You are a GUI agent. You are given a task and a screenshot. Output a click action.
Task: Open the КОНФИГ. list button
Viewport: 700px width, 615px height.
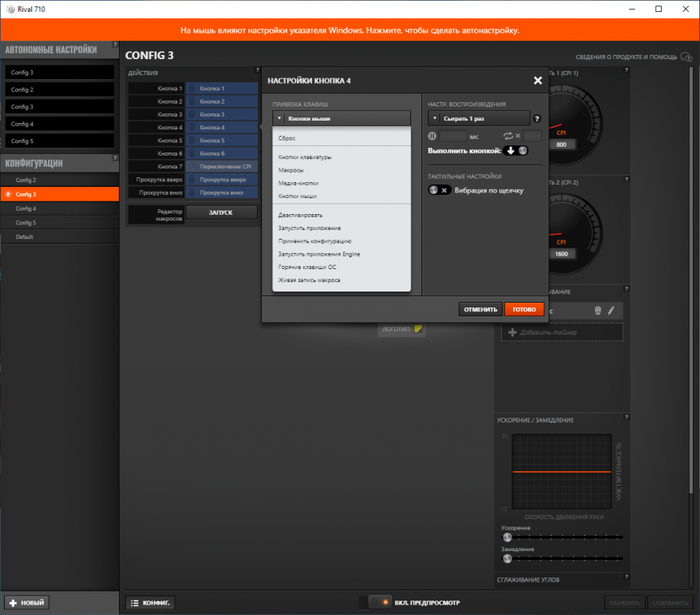coord(150,602)
